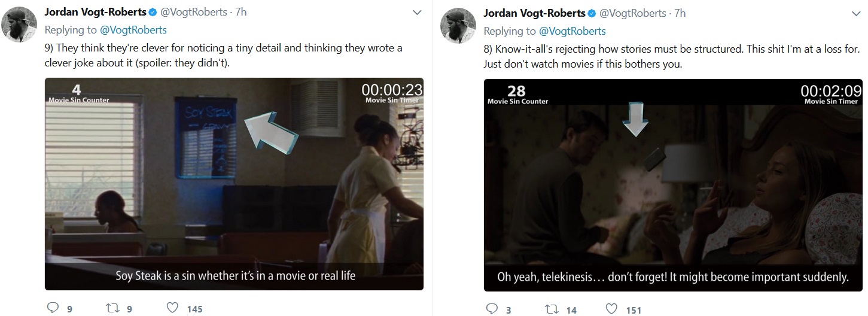Open Jordan Vogt-Roberts name on right tweet

[x=534, y=13]
